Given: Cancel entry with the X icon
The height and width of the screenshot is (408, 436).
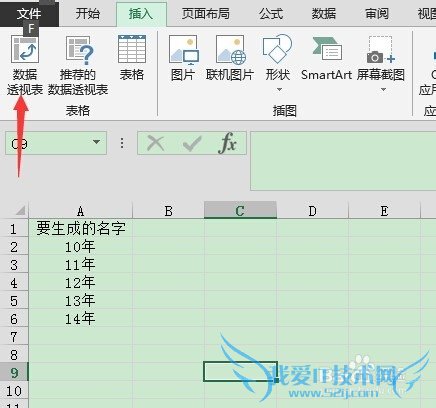Looking at the screenshot, I should (155, 143).
